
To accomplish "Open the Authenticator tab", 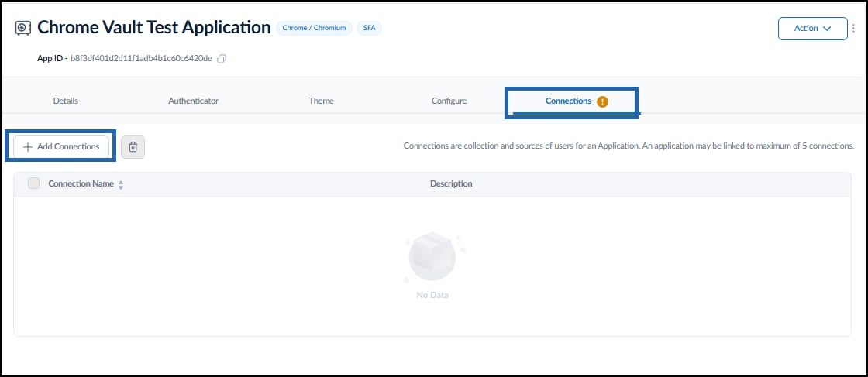I will pyautogui.click(x=193, y=101).
